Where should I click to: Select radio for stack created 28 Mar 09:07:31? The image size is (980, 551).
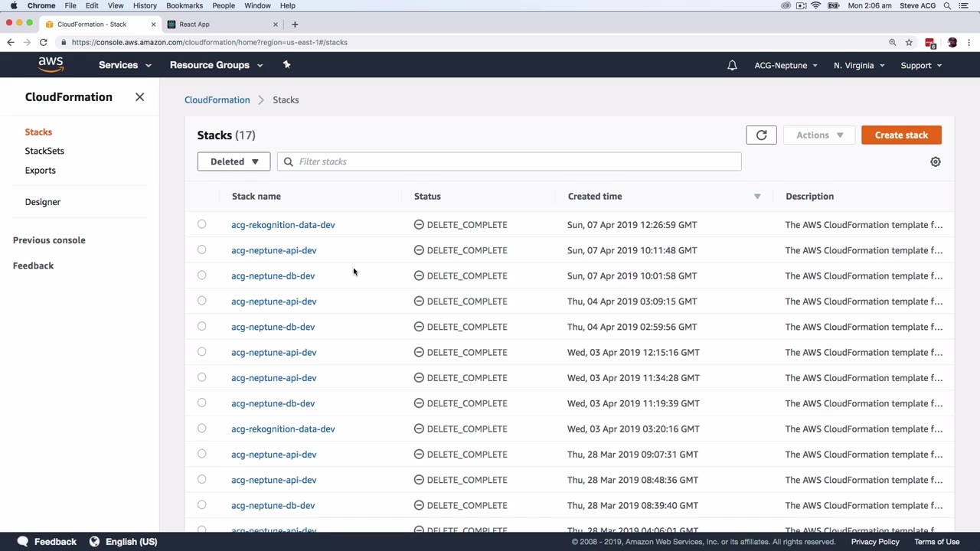pos(202,455)
